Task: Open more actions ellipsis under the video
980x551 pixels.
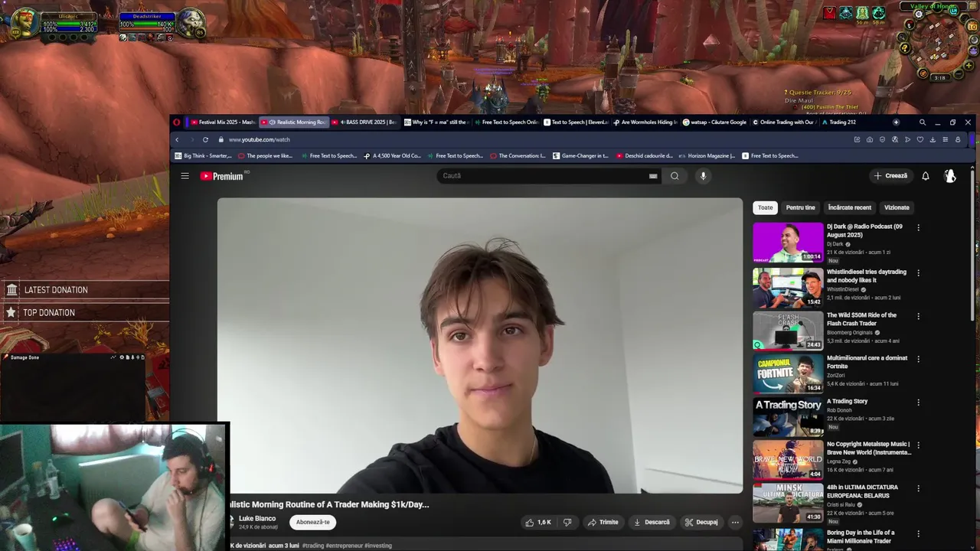Action: [x=735, y=522]
